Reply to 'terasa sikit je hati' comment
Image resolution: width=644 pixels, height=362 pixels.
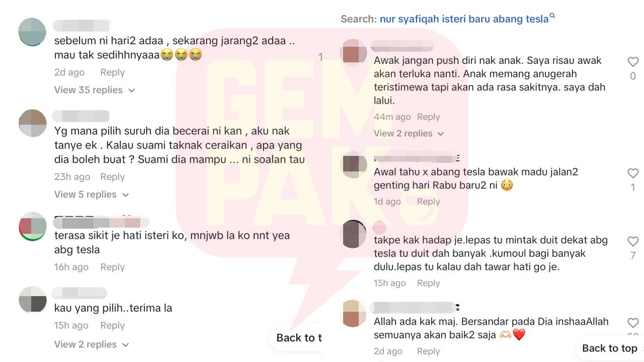tap(112, 267)
